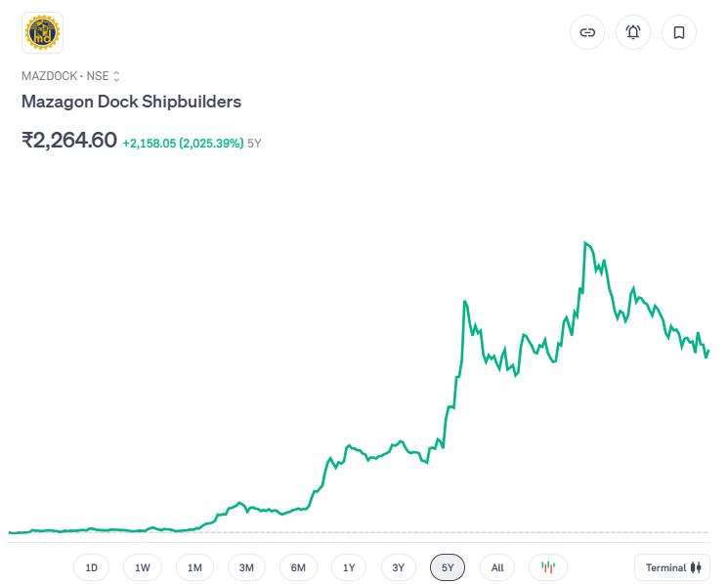Image resolution: width=728 pixels, height=584 pixels.
Task: Show the 3Y price history
Action: click(x=398, y=567)
